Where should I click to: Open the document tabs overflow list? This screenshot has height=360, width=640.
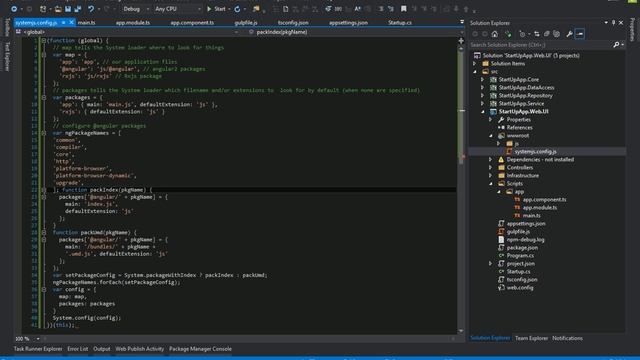tap(462, 22)
